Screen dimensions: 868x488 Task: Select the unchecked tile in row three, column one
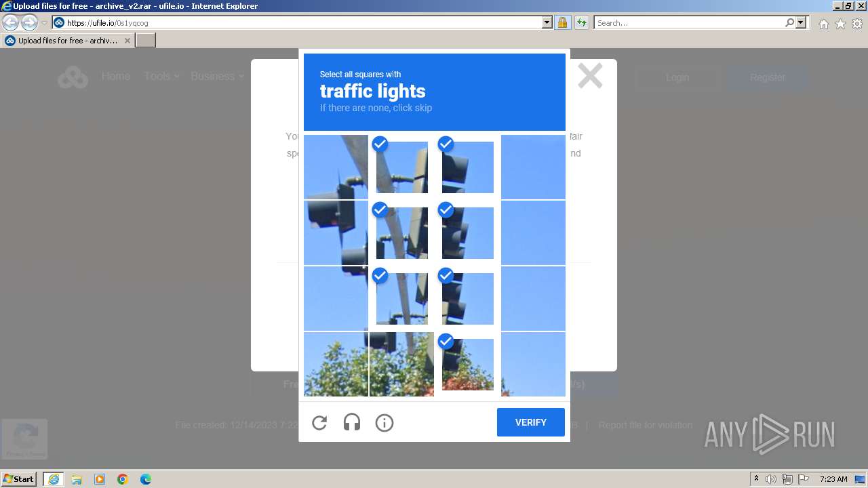tap(336, 298)
